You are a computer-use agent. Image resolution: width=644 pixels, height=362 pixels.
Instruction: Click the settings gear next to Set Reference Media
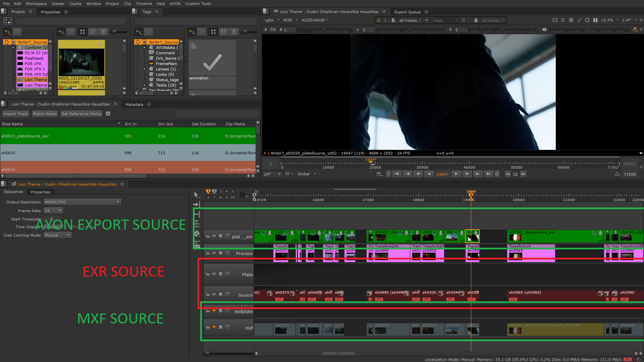coord(108,114)
